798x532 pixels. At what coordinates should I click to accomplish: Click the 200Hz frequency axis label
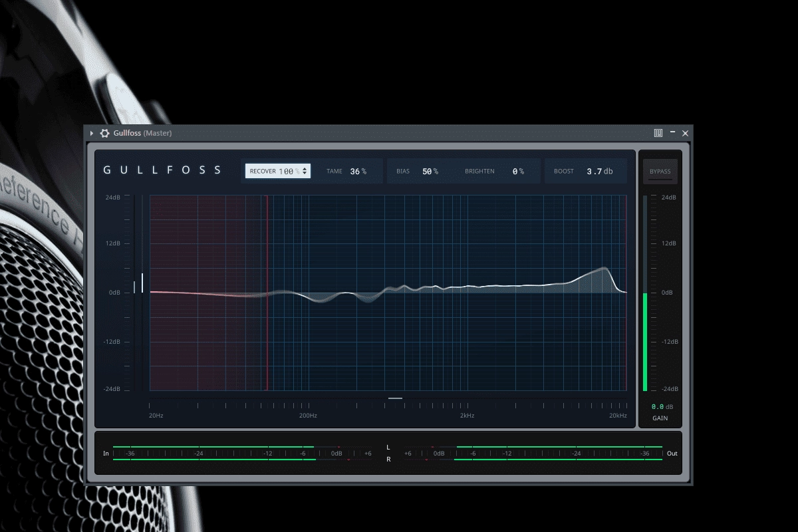308,416
